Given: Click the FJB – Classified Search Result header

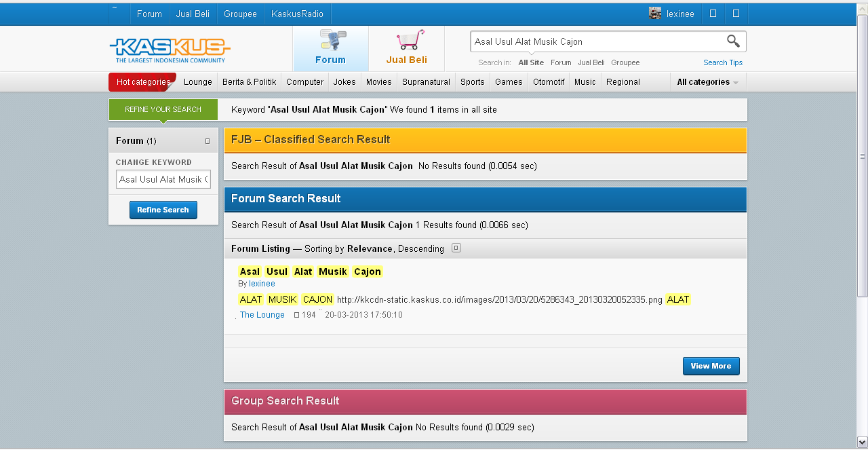Looking at the screenshot, I should (486, 140).
